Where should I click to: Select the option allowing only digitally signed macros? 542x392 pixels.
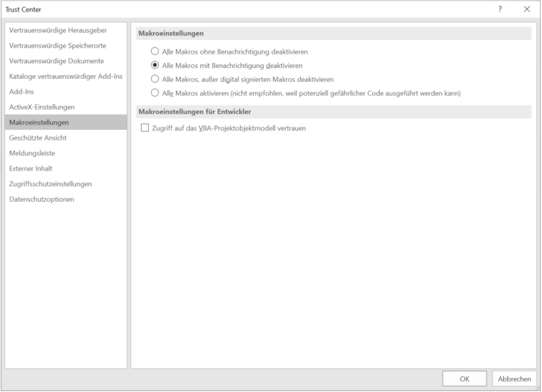[x=154, y=79]
